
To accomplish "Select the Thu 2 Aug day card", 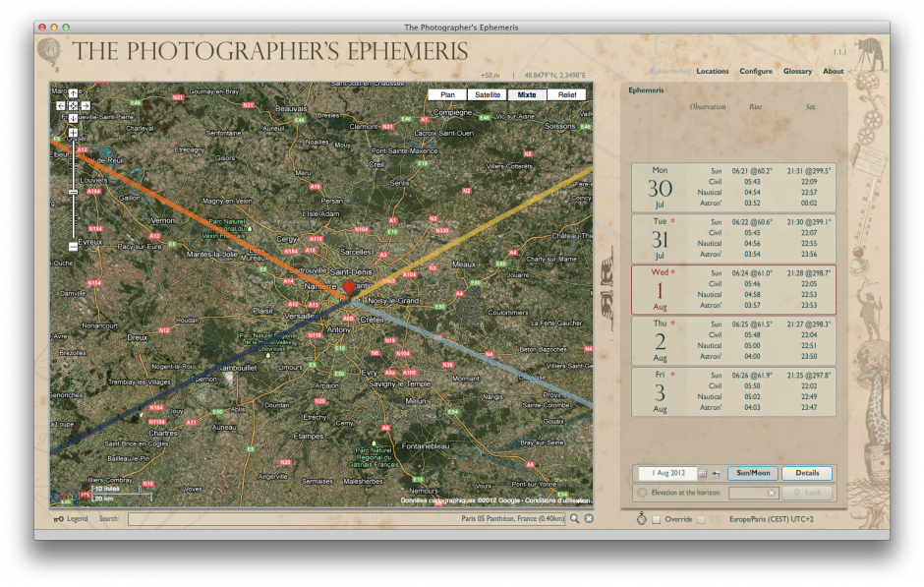I will (733, 340).
